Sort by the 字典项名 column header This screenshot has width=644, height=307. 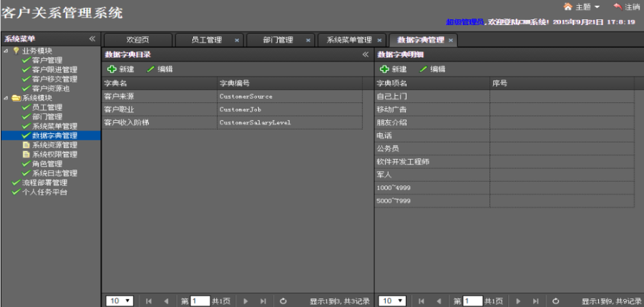432,84
